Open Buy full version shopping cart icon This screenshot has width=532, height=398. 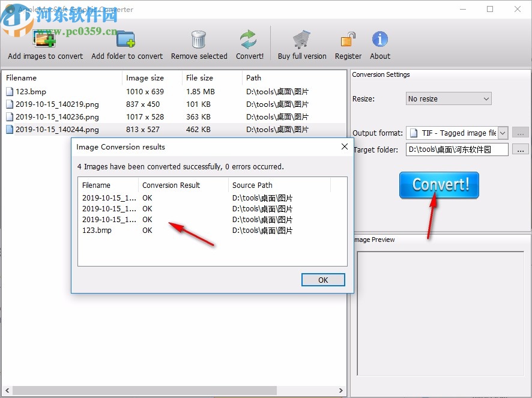301,37
